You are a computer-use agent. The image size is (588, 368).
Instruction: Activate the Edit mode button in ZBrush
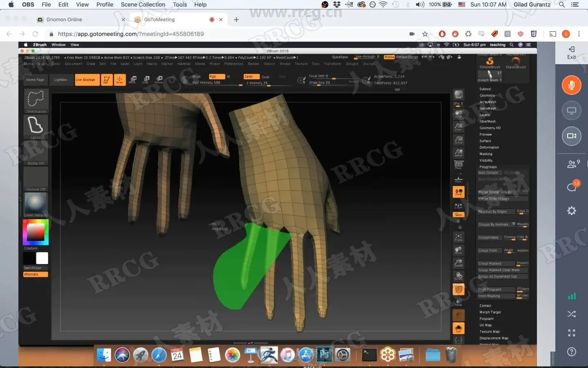tap(107, 80)
